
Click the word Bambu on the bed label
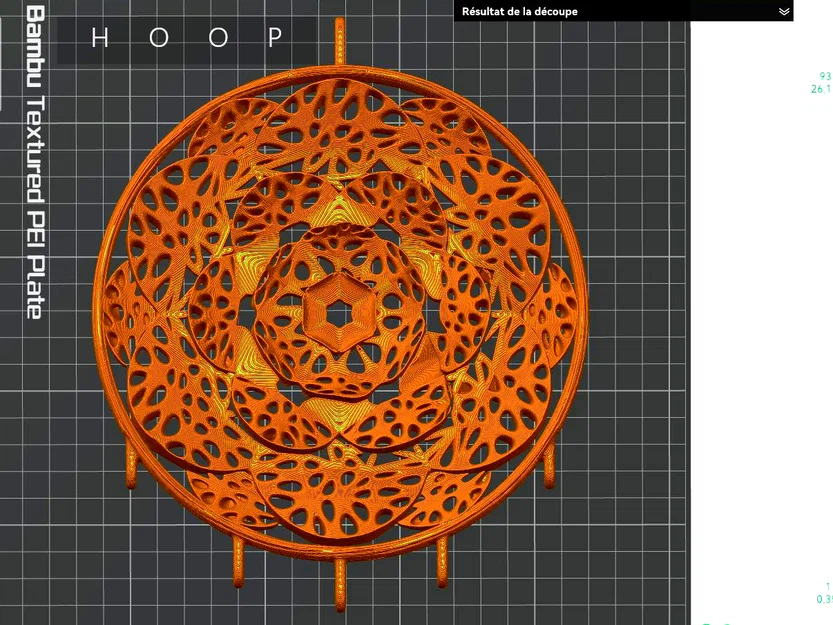(35, 47)
